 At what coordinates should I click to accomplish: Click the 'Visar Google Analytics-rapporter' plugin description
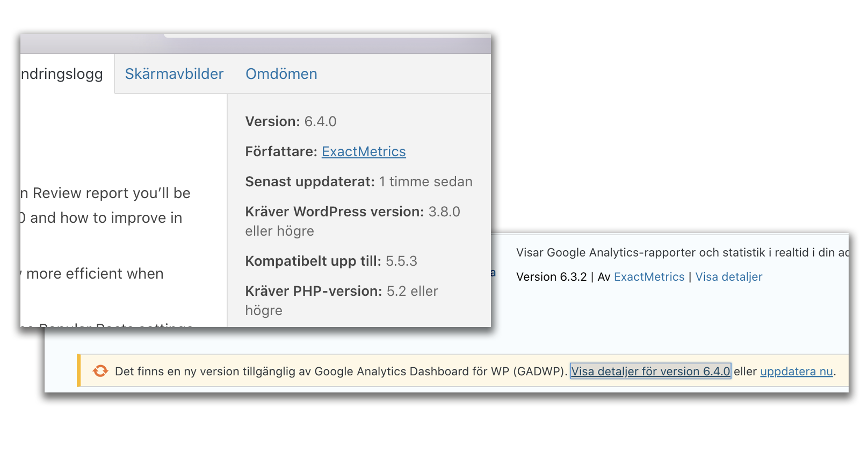tap(677, 253)
